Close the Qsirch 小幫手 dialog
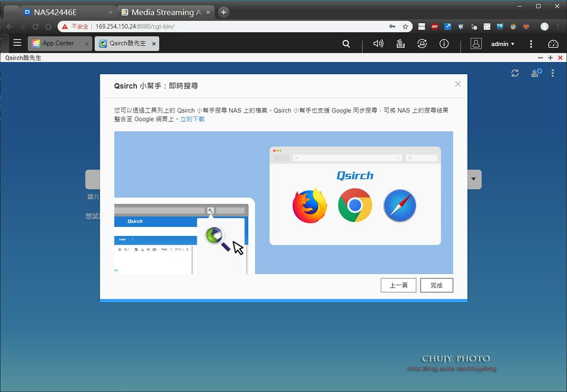567x392 pixels. [x=458, y=84]
